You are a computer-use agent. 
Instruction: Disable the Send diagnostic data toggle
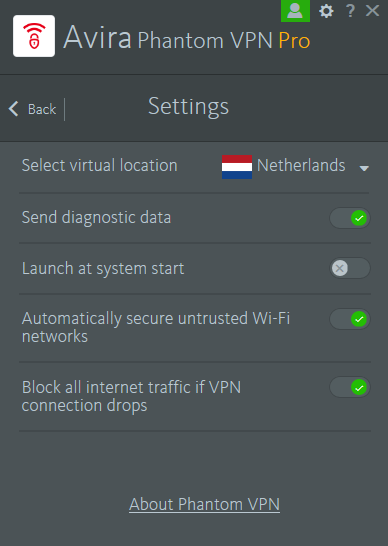(x=350, y=218)
